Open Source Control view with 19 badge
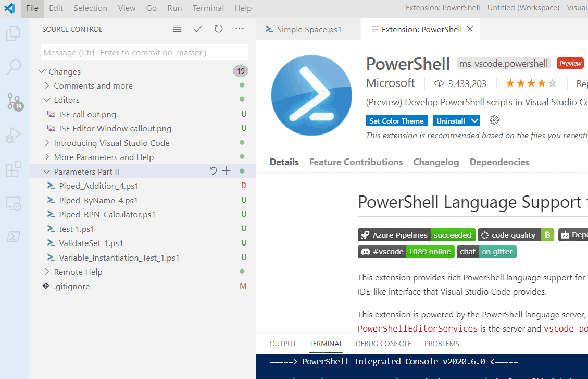Image resolution: width=588 pixels, height=379 pixels. [x=15, y=102]
